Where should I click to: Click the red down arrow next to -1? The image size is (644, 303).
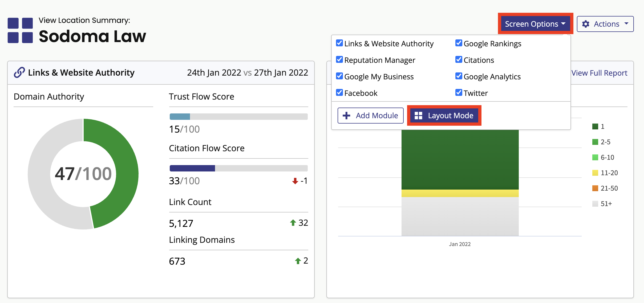(x=295, y=181)
